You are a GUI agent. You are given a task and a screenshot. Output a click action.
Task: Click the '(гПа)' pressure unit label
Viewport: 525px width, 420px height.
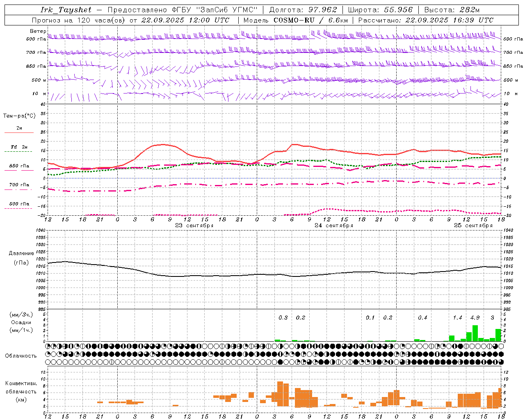[21, 263]
